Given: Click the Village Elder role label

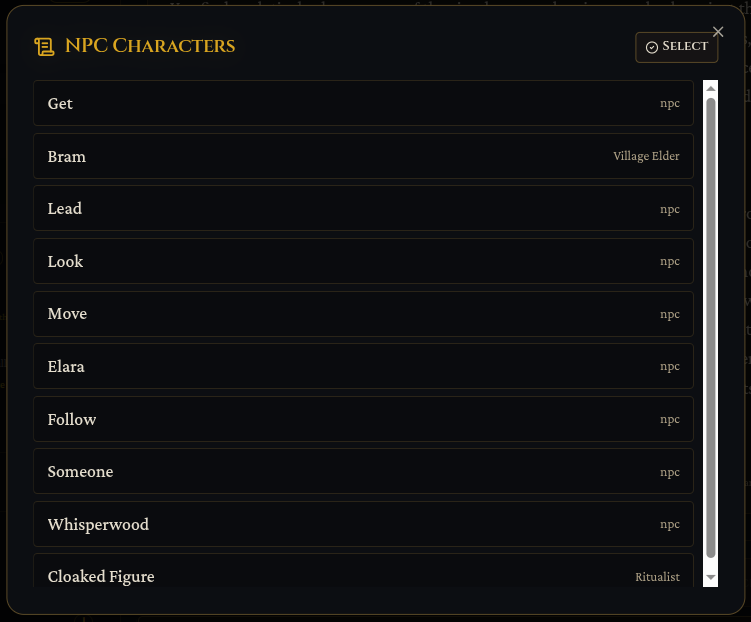Looking at the screenshot, I should [x=646, y=157].
